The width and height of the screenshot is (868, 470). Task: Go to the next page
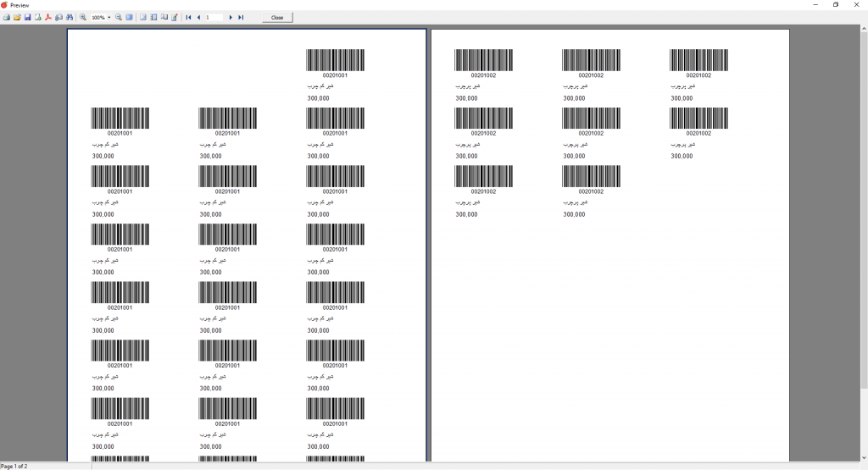tap(231, 17)
